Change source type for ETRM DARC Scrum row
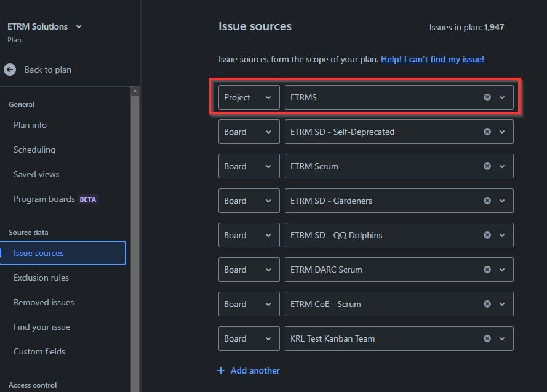The image size is (547, 392). coord(249,270)
